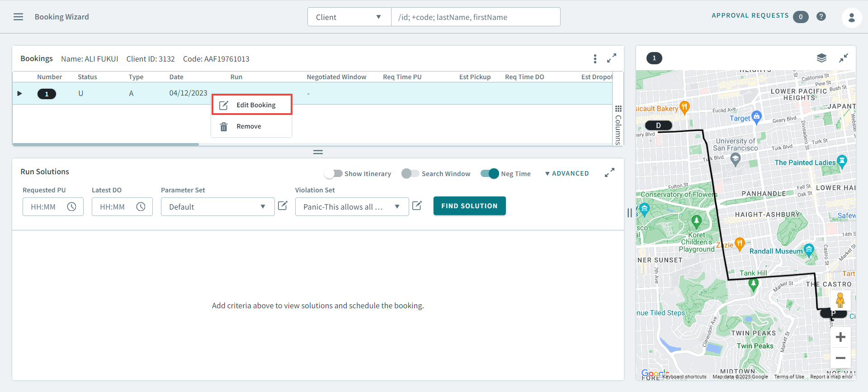This screenshot has width=868, height=392.
Task: Click the map booking count badge 1
Action: 654,58
